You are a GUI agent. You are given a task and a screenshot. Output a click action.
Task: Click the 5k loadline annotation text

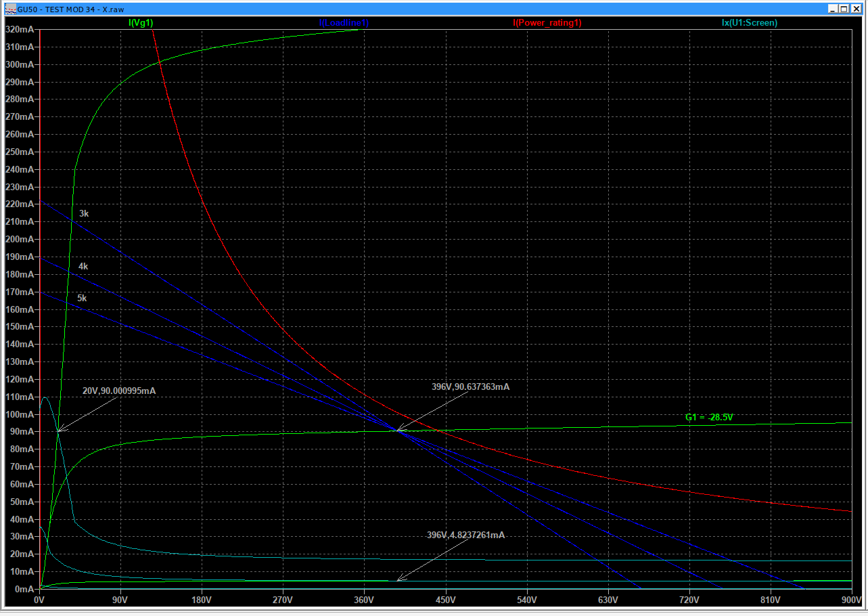(82, 298)
